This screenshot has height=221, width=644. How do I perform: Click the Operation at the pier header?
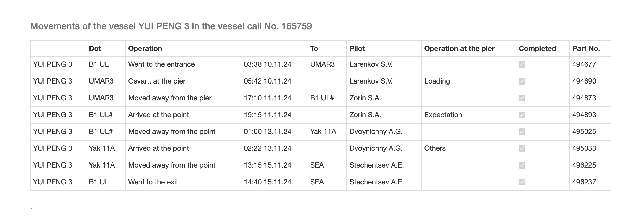(x=459, y=48)
